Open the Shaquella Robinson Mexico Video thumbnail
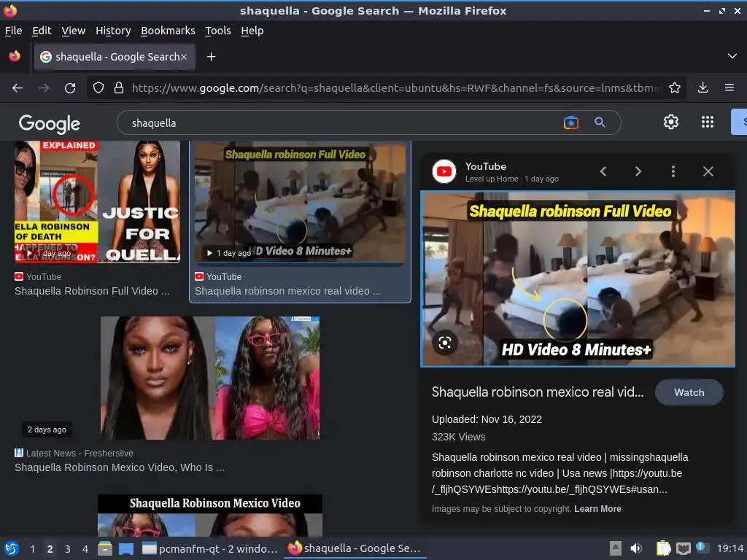 point(210,516)
